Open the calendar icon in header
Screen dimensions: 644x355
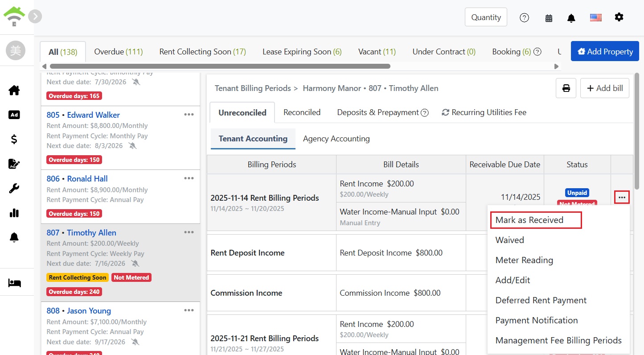click(549, 18)
